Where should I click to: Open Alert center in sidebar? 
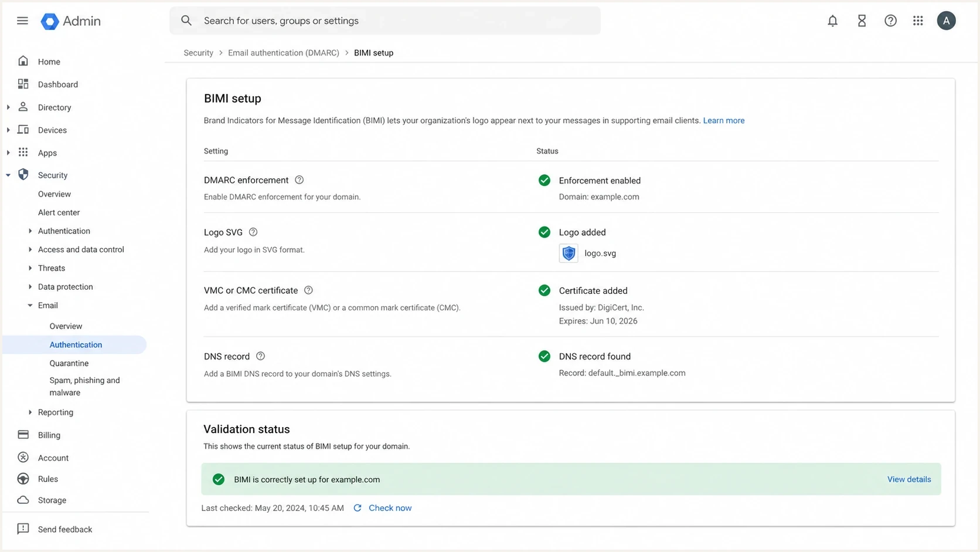[59, 212]
